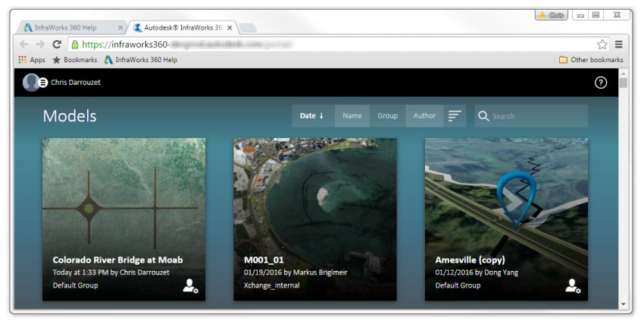This screenshot has width=644, height=324.
Task: Go back with the browser back arrow
Action: pos(23,44)
